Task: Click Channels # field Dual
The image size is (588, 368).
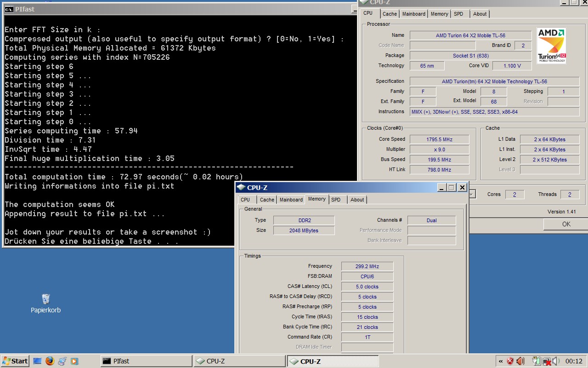Action: (x=431, y=220)
